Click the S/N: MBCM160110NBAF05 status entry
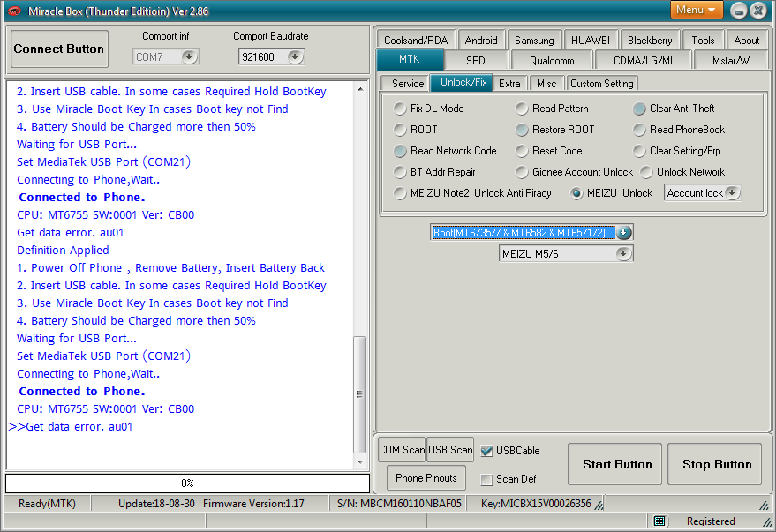The width and height of the screenshot is (776, 532). (399, 503)
